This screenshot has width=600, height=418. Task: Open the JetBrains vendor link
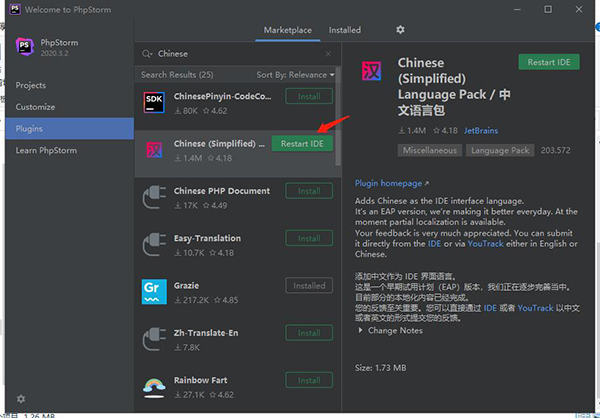481,131
